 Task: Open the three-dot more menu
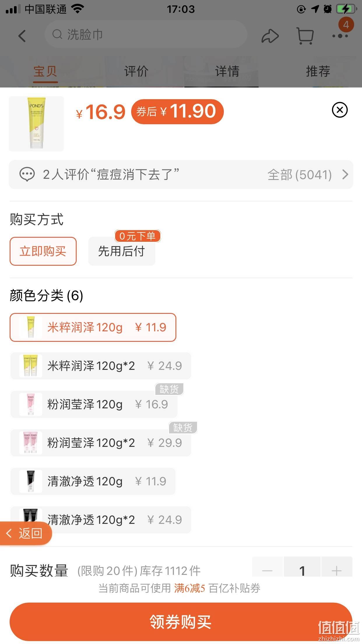(x=340, y=36)
